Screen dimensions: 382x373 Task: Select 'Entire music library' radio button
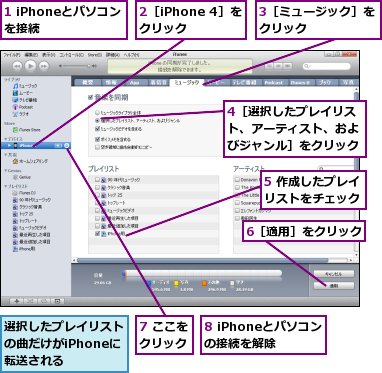point(97,113)
